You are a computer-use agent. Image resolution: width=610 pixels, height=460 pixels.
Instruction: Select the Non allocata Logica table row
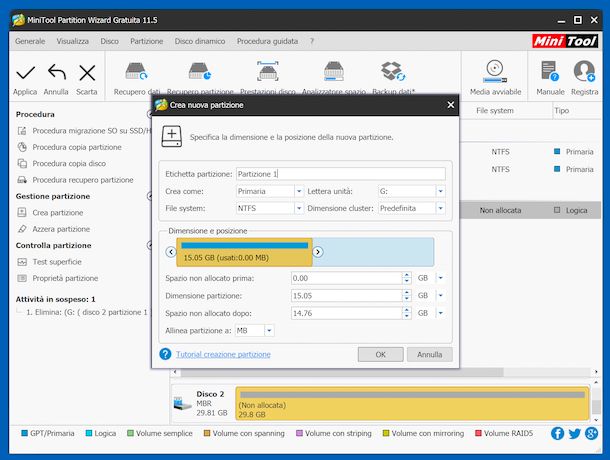(530, 210)
